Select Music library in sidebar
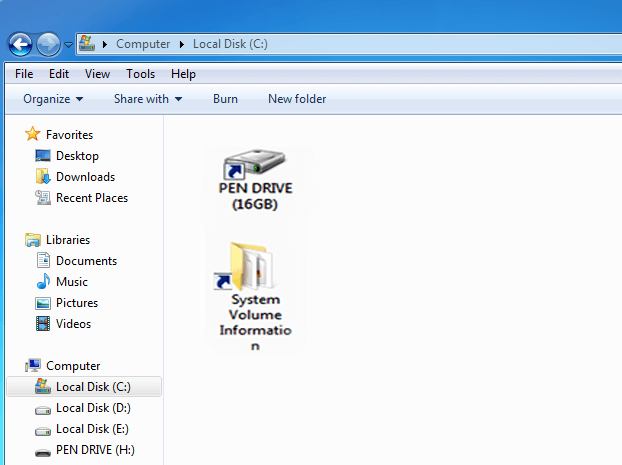 click(71, 282)
